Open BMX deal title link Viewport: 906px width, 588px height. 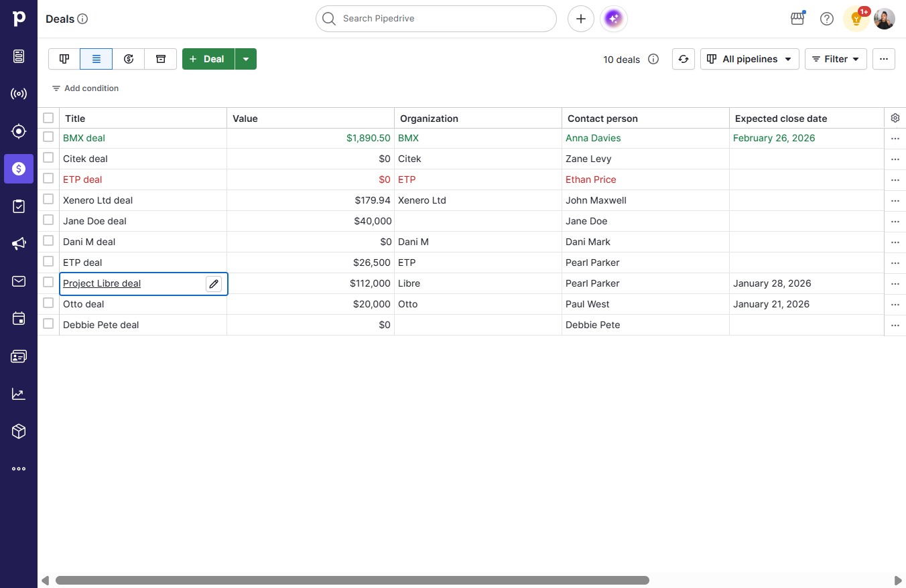(84, 138)
